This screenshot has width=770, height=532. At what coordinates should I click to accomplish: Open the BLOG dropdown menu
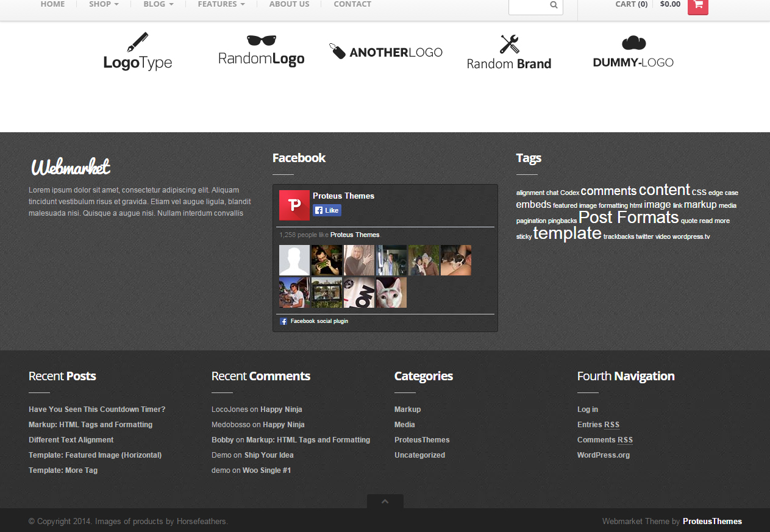158,4
